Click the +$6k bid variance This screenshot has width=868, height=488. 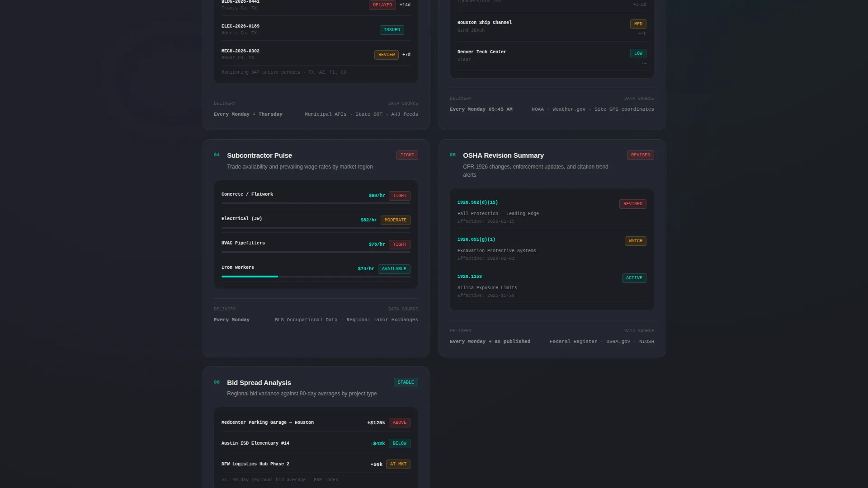376,465
